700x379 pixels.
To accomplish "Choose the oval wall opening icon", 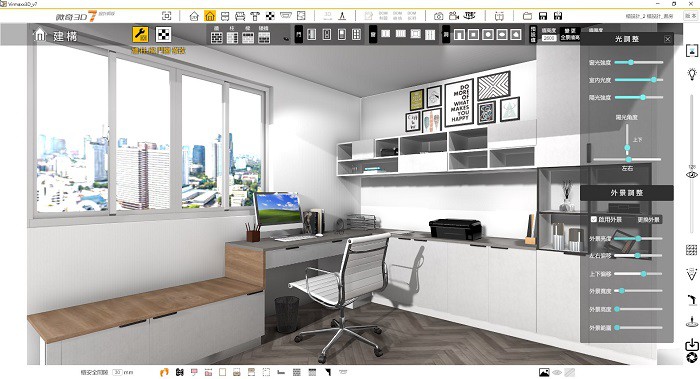I will pos(502,35).
